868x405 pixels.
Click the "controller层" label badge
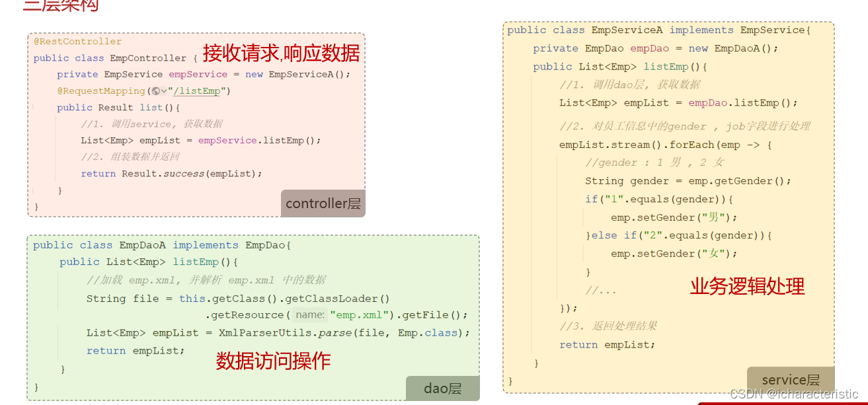pyautogui.click(x=323, y=203)
